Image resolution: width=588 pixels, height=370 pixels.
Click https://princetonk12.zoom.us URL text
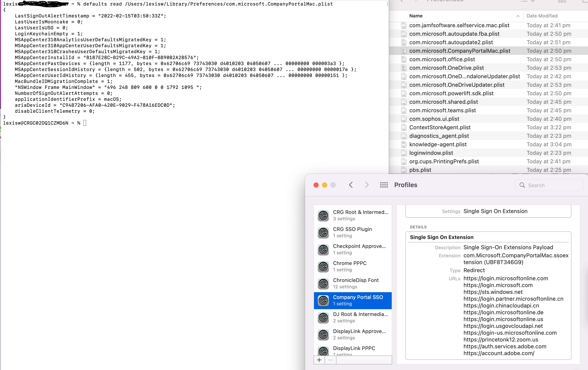point(501,339)
